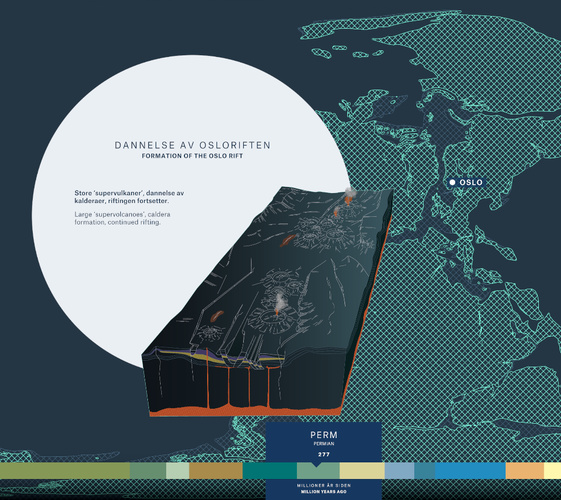
Task: Click the erupting volcano at block's top corner
Action: coord(349,197)
